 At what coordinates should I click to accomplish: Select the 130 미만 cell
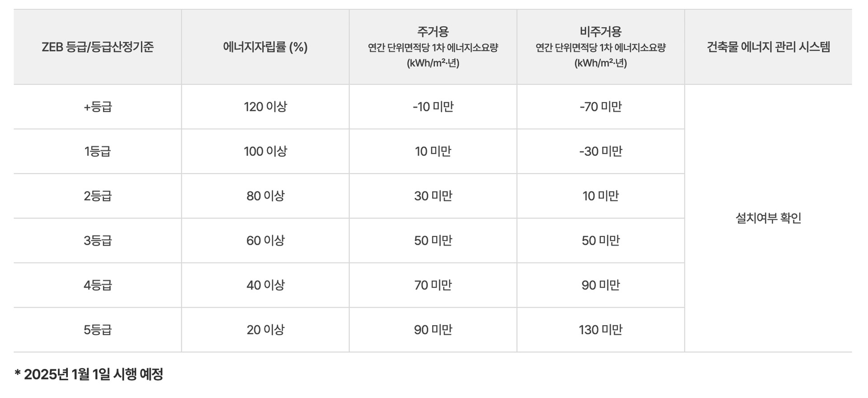(600, 330)
